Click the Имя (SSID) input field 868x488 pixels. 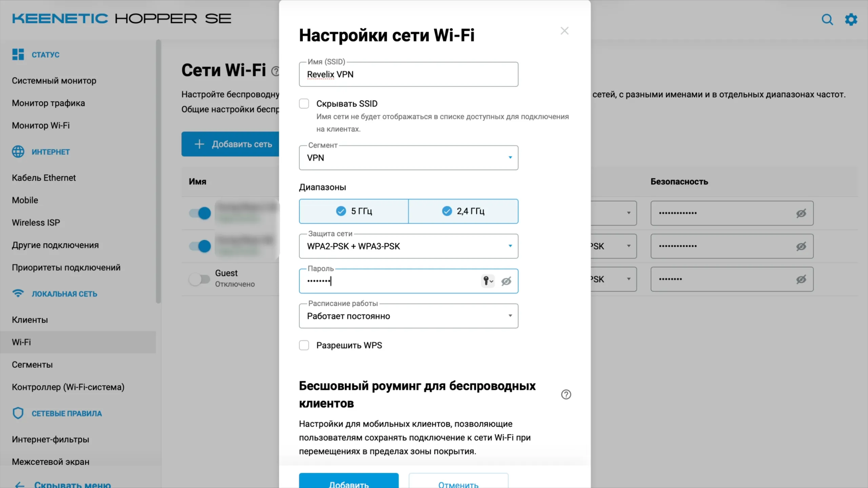click(409, 74)
